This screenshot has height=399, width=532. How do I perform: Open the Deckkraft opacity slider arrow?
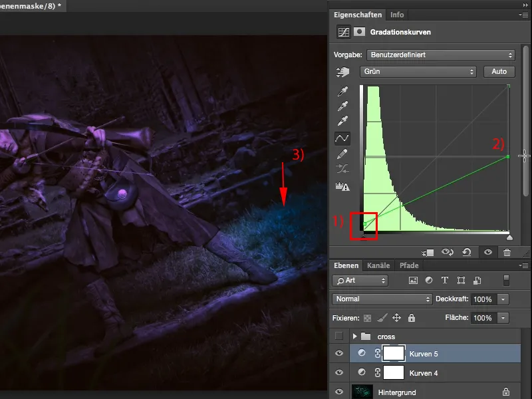click(503, 299)
